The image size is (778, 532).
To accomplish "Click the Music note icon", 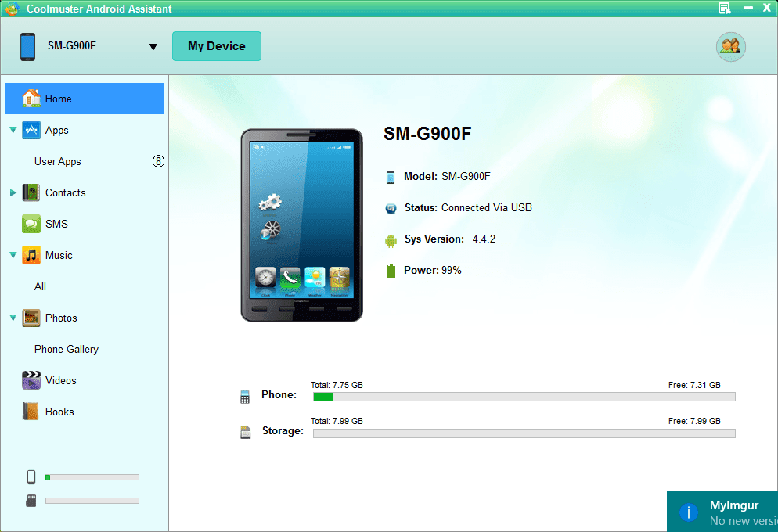I will pos(31,255).
